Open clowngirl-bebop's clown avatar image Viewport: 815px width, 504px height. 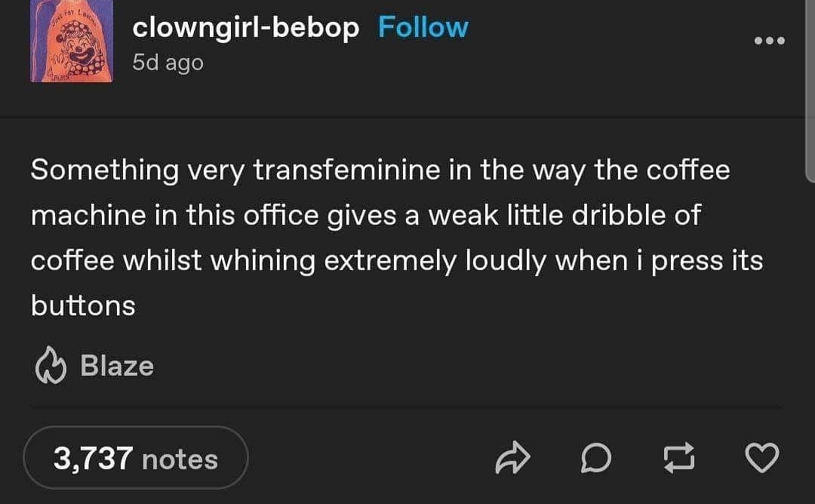coord(72,40)
